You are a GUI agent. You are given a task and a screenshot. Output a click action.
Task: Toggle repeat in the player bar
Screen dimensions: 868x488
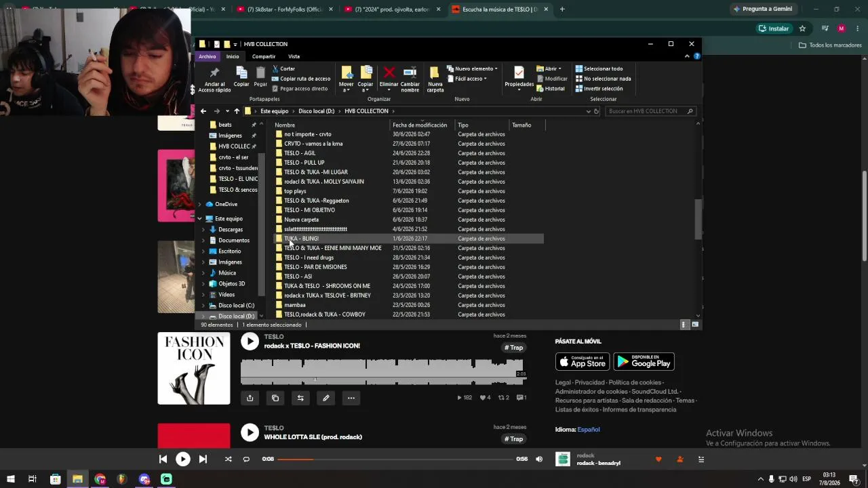click(x=246, y=459)
